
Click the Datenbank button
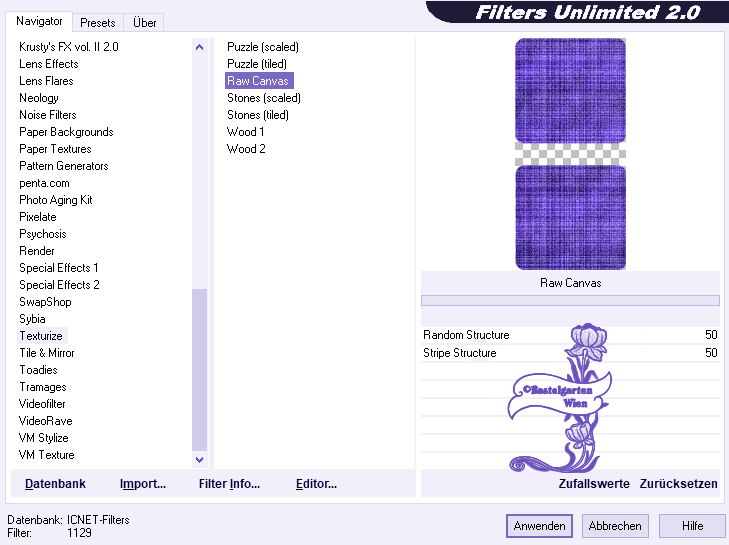click(x=55, y=484)
